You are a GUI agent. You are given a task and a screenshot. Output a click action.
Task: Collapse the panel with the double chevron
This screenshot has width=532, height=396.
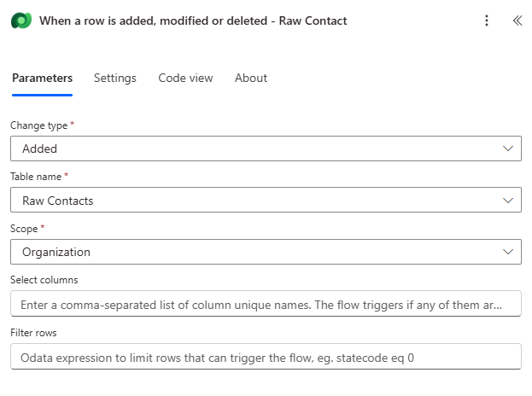click(517, 20)
